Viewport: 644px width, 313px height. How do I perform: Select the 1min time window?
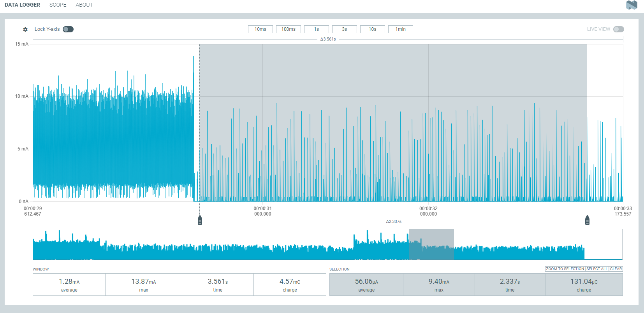pyautogui.click(x=400, y=29)
